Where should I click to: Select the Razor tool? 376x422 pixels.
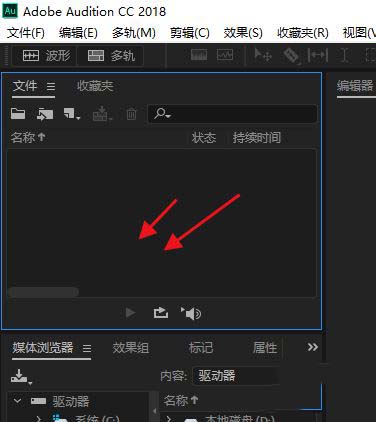(x=291, y=56)
